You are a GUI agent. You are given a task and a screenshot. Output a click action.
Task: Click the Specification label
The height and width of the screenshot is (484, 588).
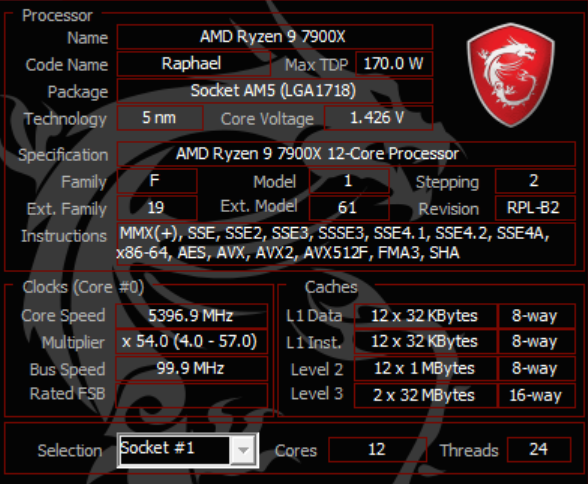point(63,156)
